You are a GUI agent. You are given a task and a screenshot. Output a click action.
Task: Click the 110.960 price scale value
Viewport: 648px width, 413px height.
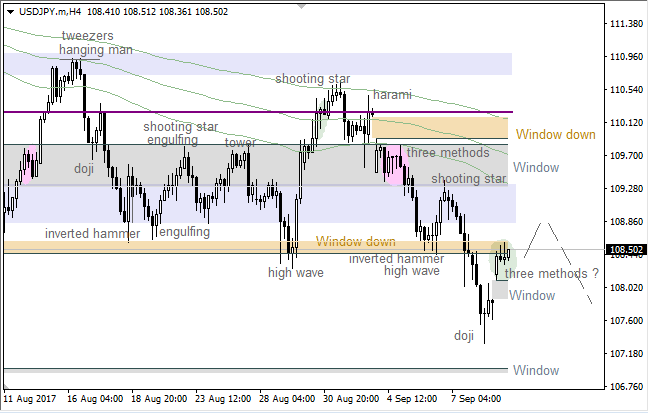click(x=626, y=57)
